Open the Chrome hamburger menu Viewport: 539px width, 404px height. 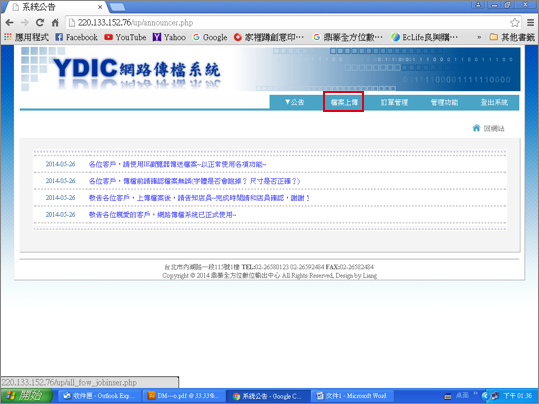click(530, 23)
